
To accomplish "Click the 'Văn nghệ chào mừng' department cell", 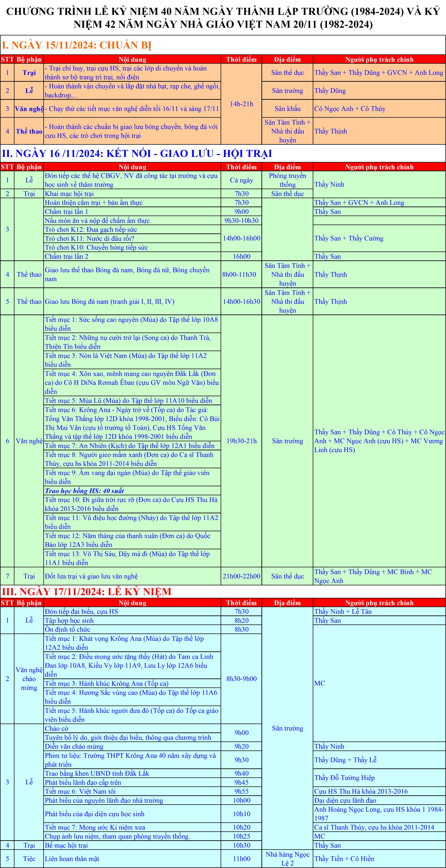I will click(29, 679).
